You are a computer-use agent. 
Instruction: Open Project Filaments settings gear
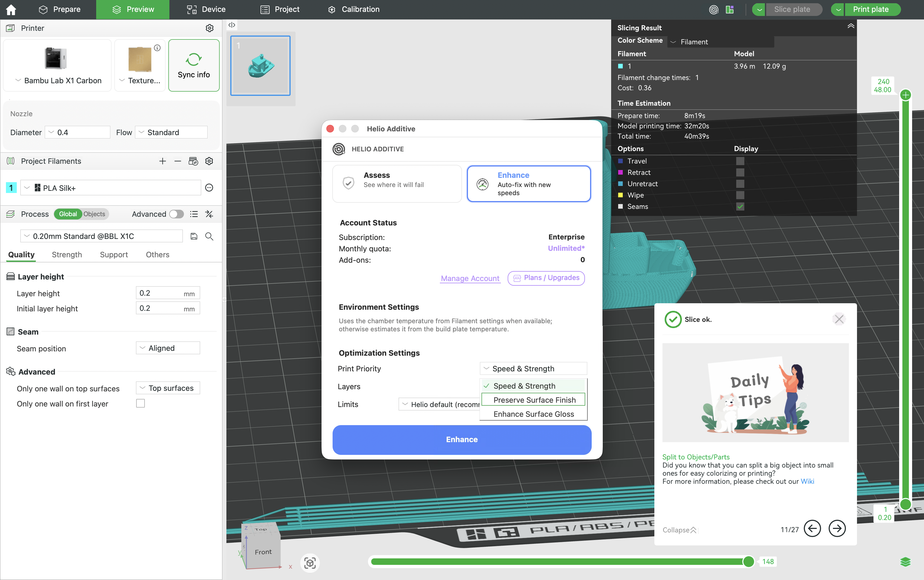point(209,161)
